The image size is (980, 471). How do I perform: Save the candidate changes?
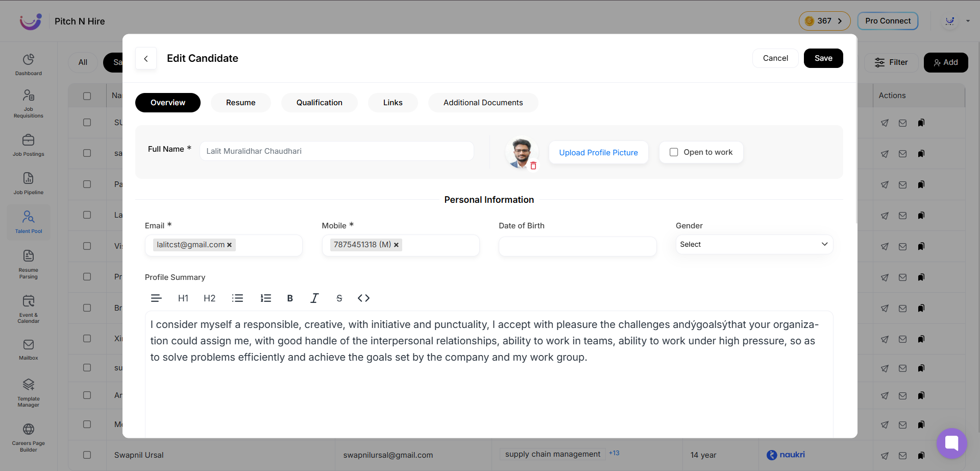(823, 58)
